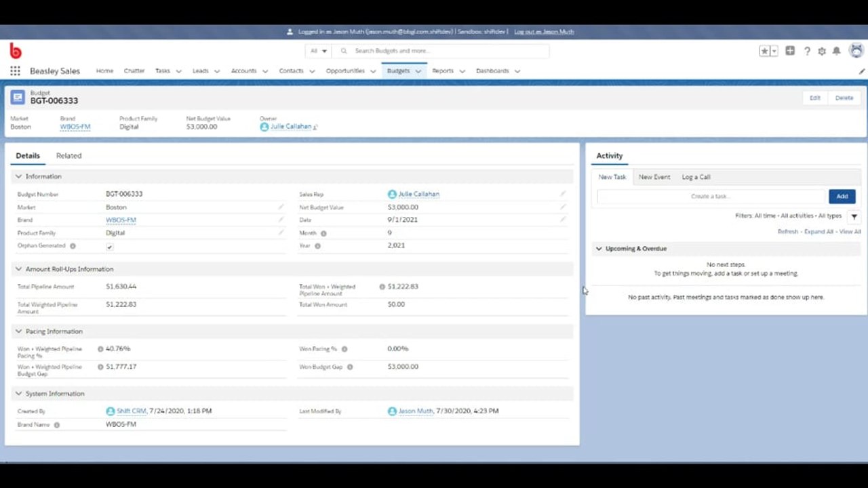Open the Chatter tab
This screenshot has height=488, width=868.
[x=134, y=70]
